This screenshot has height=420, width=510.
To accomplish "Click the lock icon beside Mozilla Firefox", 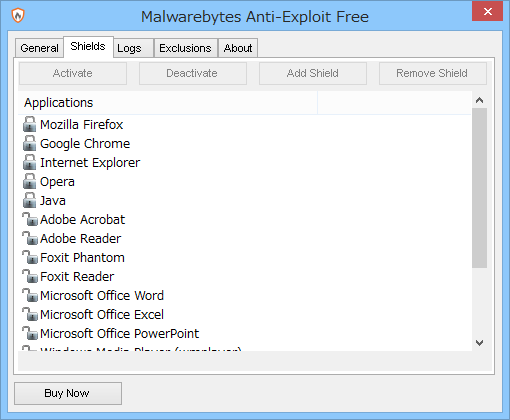I will pos(29,124).
